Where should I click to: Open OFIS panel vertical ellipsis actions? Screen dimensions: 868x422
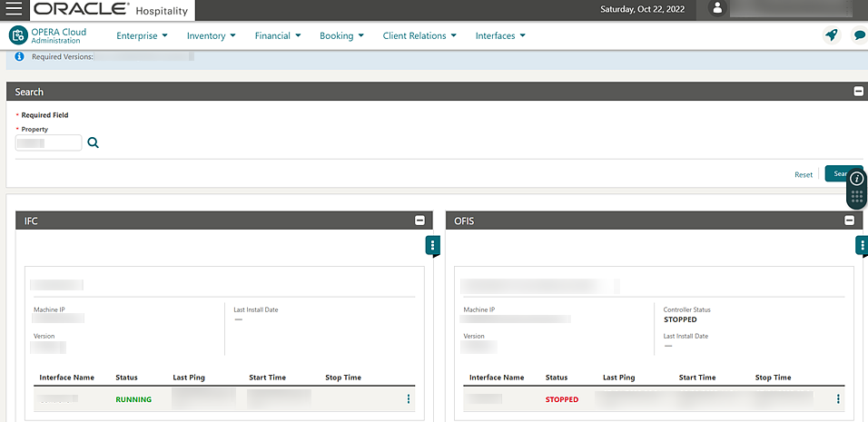pos(862,245)
